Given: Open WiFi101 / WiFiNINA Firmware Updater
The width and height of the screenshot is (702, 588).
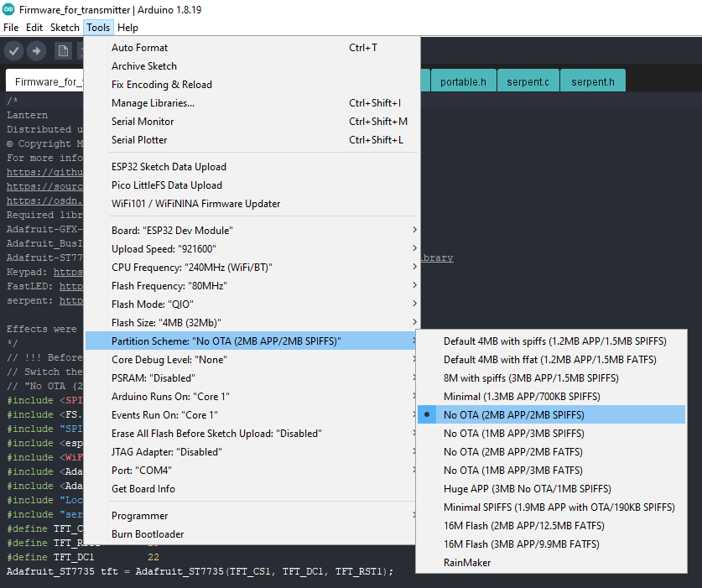Looking at the screenshot, I should 252,203.
